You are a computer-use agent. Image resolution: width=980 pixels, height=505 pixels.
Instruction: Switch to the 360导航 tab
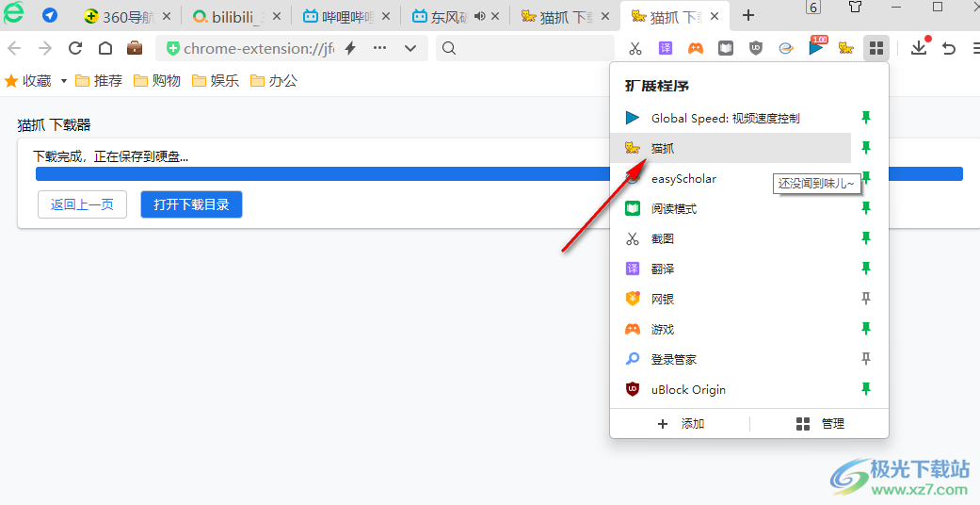coord(127,17)
